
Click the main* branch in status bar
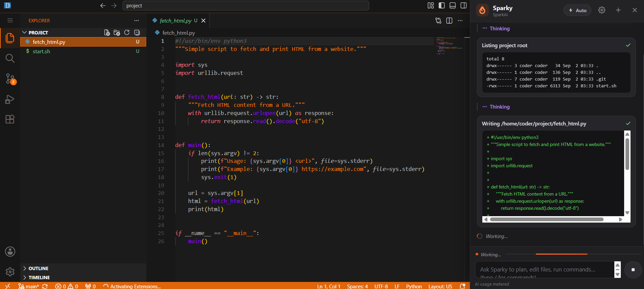pyautogui.click(x=29, y=286)
